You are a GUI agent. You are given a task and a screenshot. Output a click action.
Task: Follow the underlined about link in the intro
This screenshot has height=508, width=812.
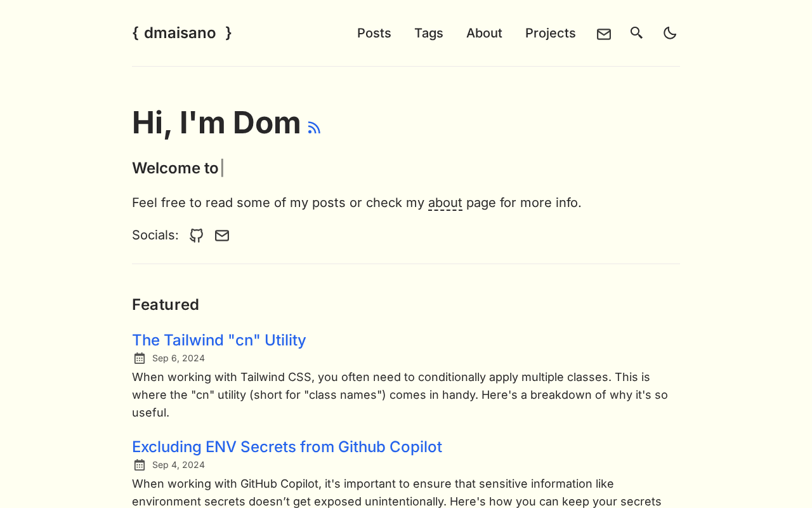tap(445, 203)
